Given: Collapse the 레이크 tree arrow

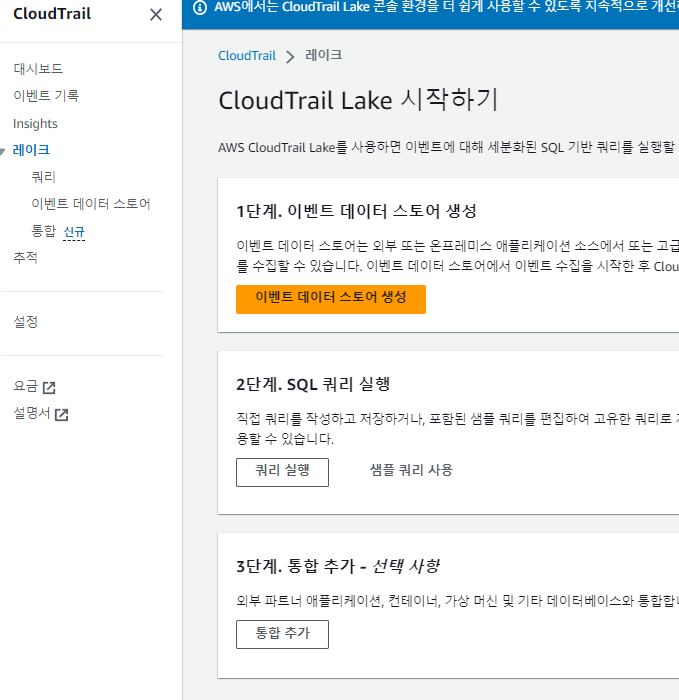Looking at the screenshot, I should (4, 151).
